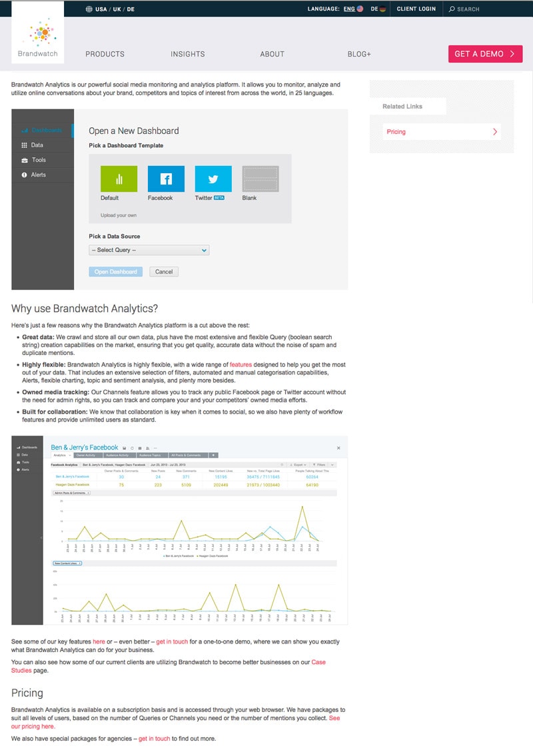Click the GET A DEMO button
Image resolution: width=533 pixels, height=756 pixels.
click(485, 54)
